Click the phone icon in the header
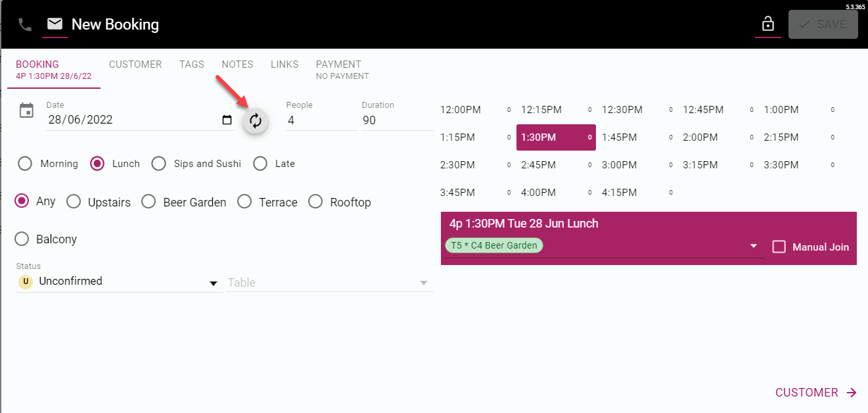Screen dimensions: 868x413 click(x=25, y=24)
